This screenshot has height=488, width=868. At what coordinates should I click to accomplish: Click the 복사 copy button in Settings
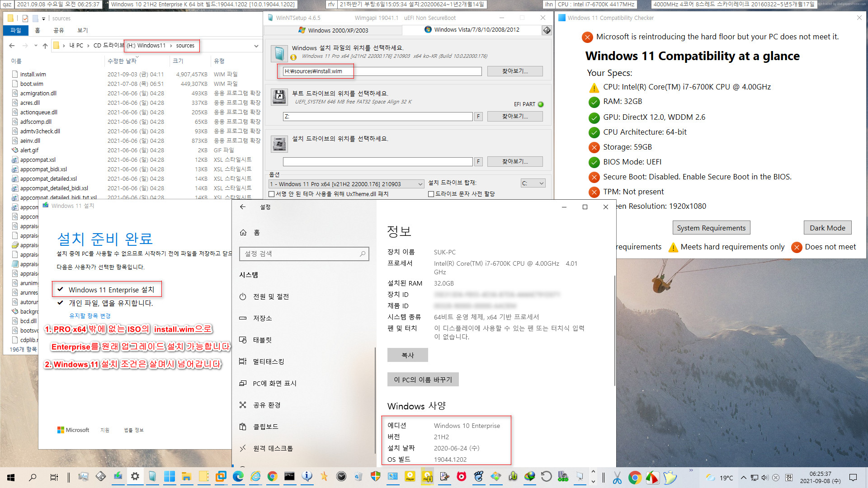pyautogui.click(x=407, y=355)
